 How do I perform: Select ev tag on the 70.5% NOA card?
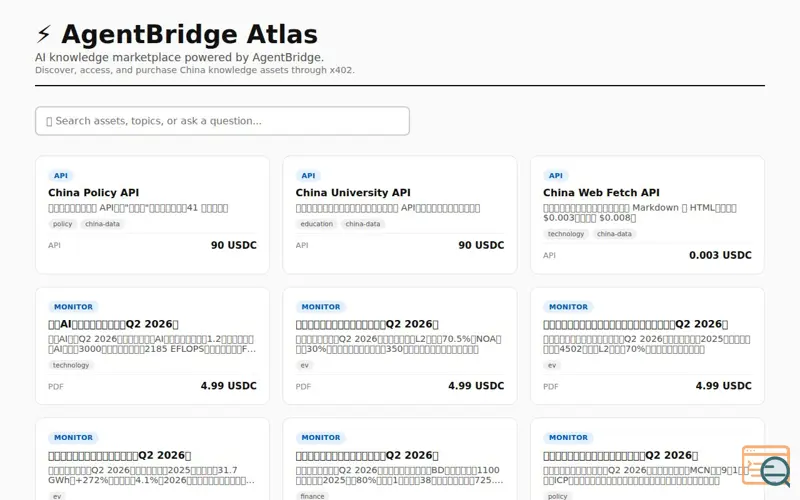click(x=305, y=365)
